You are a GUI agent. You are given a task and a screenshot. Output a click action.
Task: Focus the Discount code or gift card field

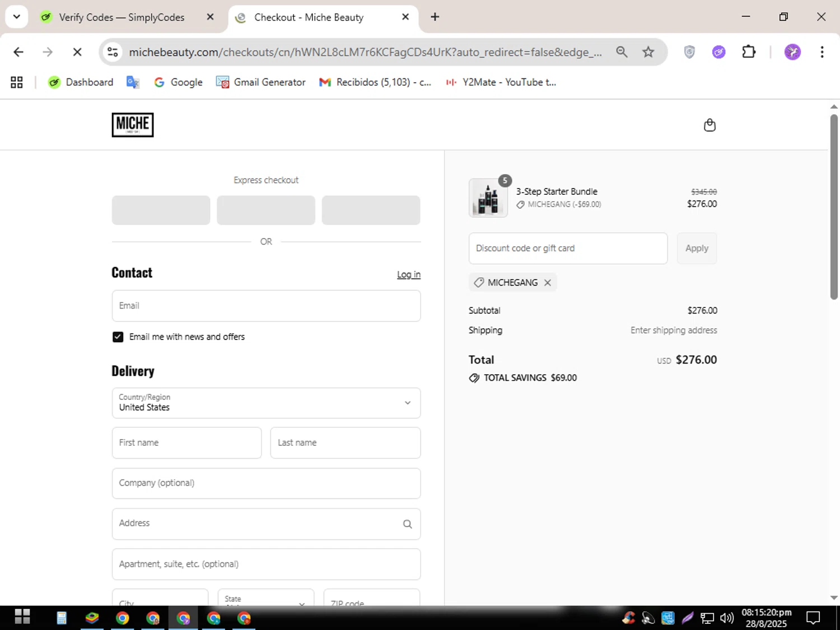[x=568, y=248]
